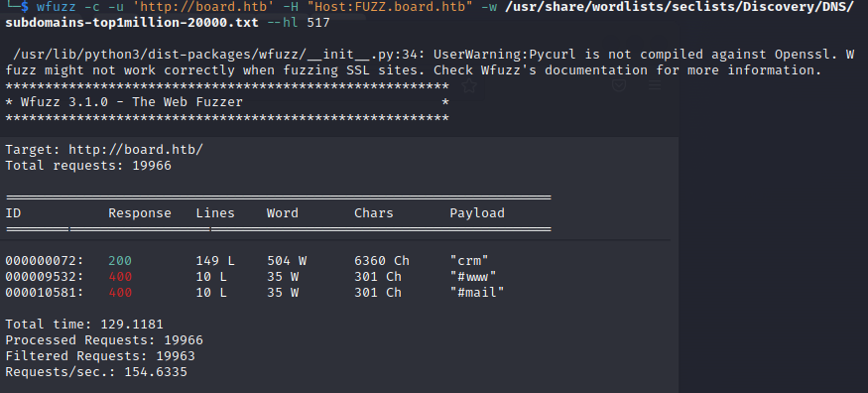Image resolution: width=868 pixels, height=393 pixels.
Task: Click the faint Pocket save icon behind the terminal
Action: [619, 85]
